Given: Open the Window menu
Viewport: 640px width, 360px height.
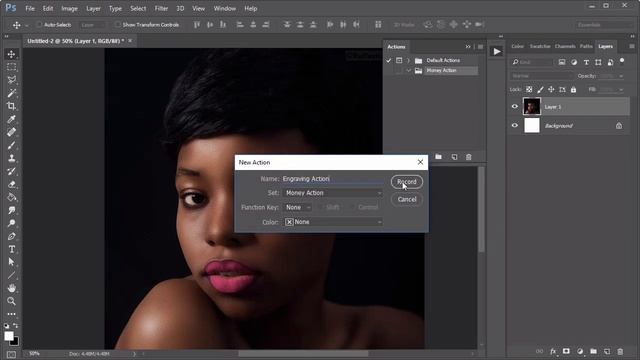Looking at the screenshot, I should pos(224,8).
